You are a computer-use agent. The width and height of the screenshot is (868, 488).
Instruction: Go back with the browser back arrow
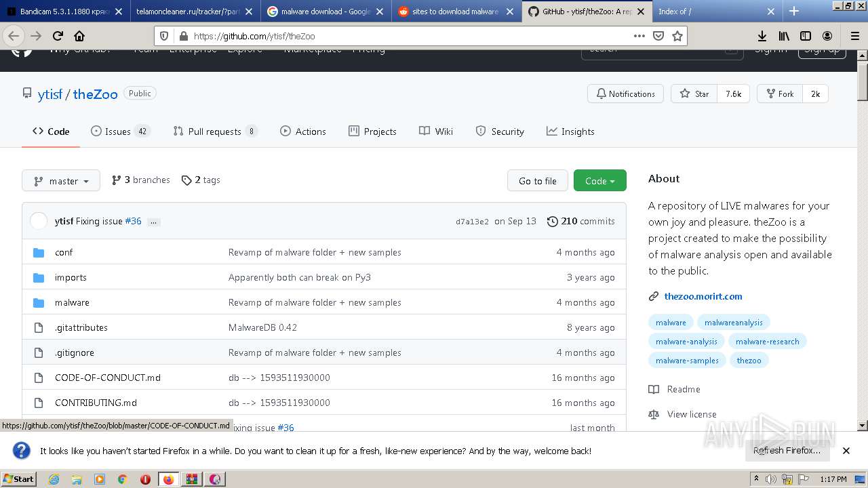[14, 36]
